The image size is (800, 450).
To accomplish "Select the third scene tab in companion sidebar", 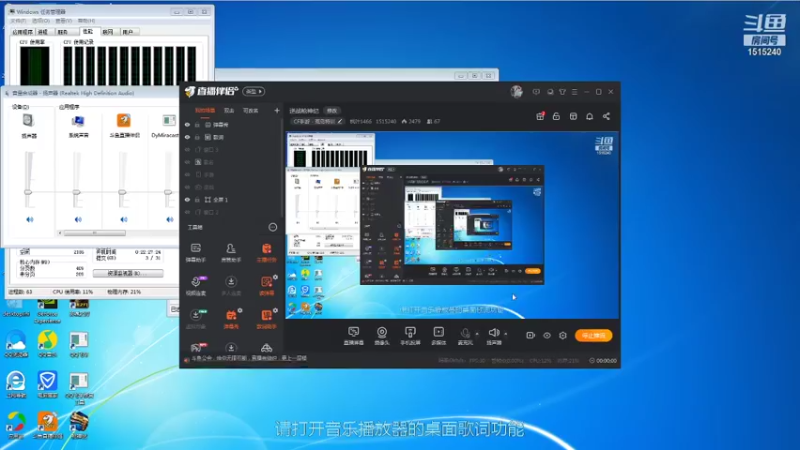I will coord(250,111).
